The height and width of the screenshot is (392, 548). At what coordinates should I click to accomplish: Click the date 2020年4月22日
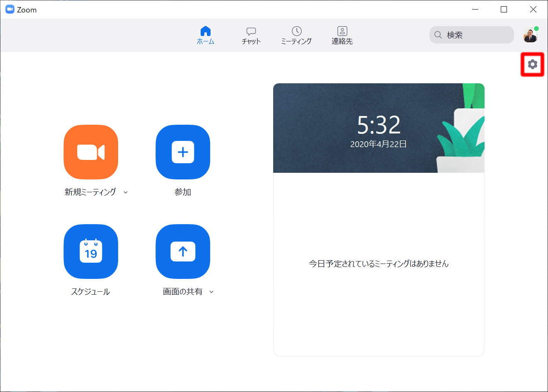point(378,144)
